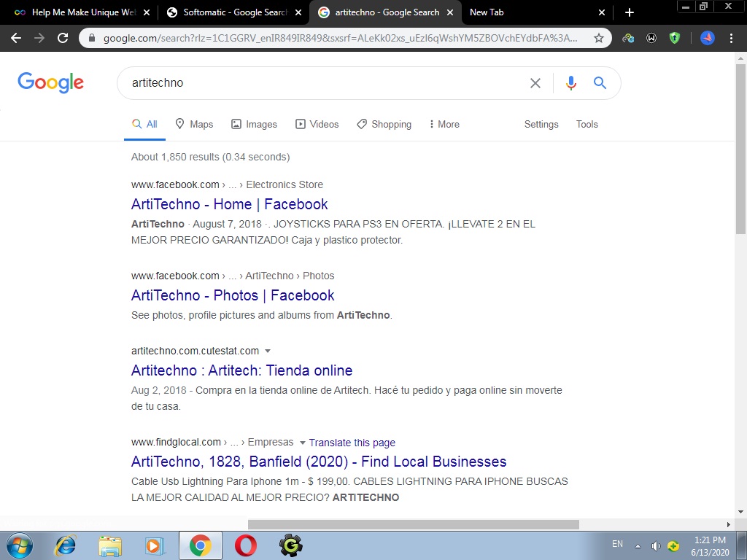Reload the current Google page

point(63,38)
